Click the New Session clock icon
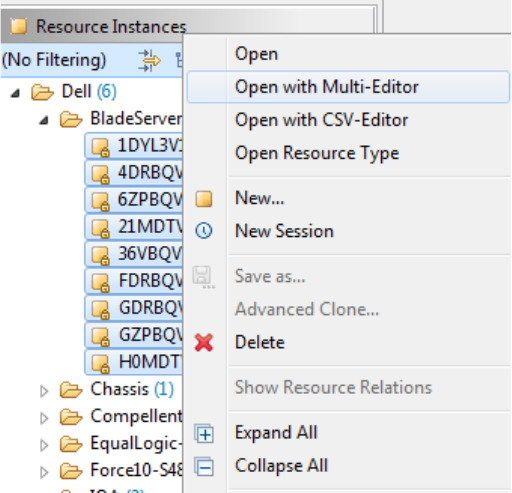The image size is (512, 493). (204, 231)
